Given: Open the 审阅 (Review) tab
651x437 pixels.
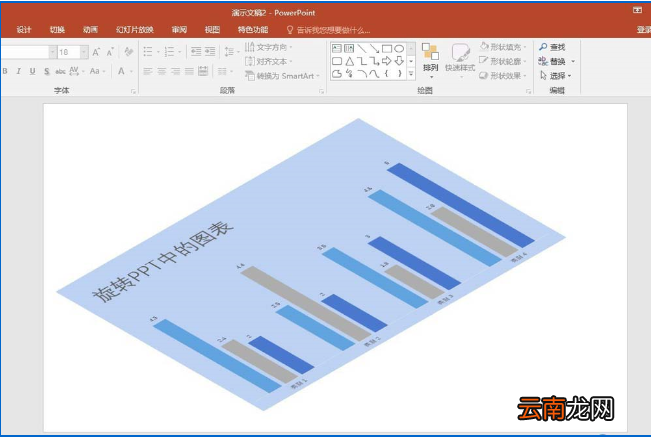Looking at the screenshot, I should [179, 29].
